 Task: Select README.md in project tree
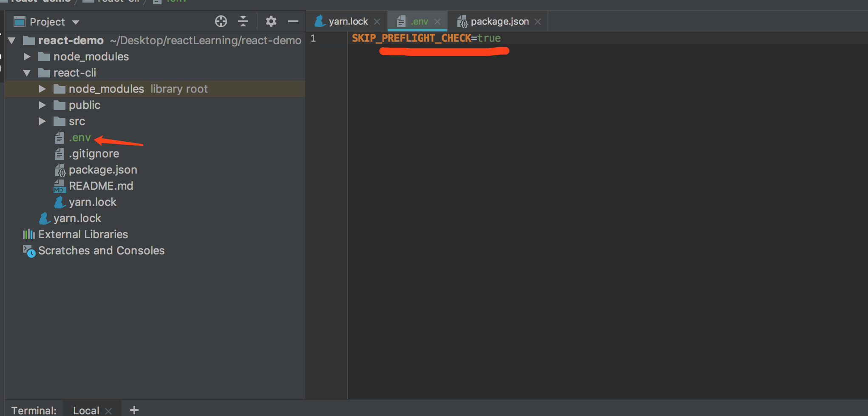(x=101, y=186)
